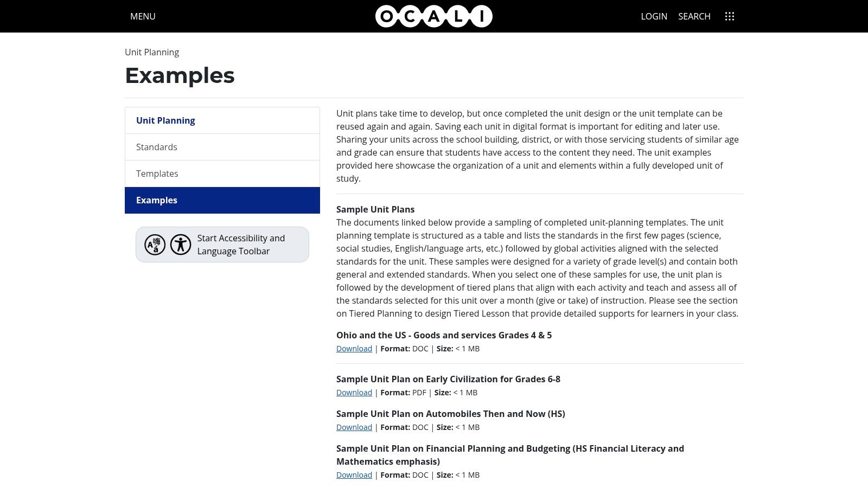Select the Standards sidebar item
The width and height of the screenshot is (868, 488).
pos(157,147)
